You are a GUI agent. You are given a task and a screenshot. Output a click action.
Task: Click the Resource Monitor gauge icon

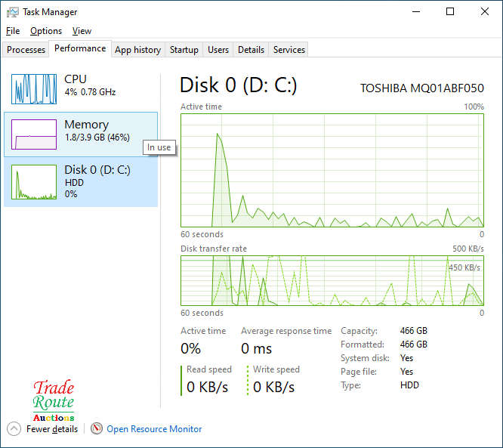97,429
